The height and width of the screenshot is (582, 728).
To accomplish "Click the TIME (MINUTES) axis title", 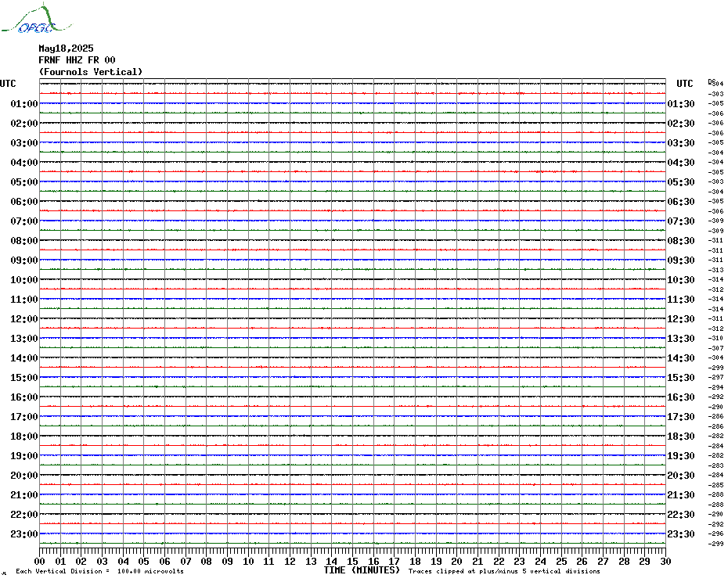I will click(362, 570).
